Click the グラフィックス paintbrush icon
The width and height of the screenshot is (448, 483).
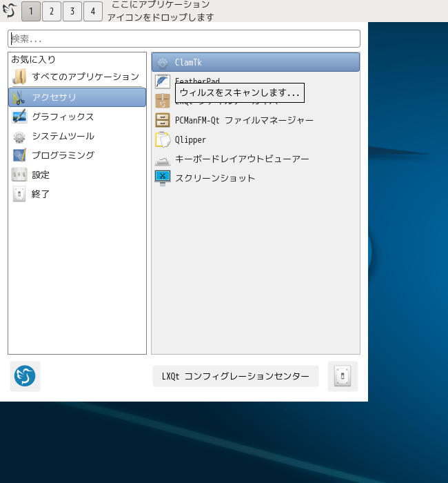[19, 117]
